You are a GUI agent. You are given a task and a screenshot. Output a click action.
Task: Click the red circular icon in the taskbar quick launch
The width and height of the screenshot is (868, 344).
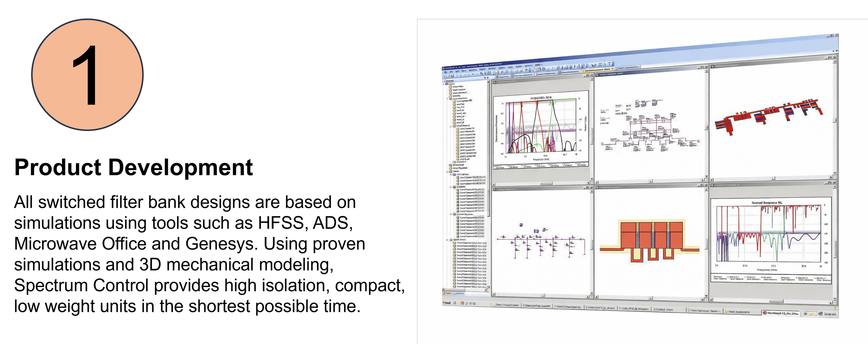[462, 303]
